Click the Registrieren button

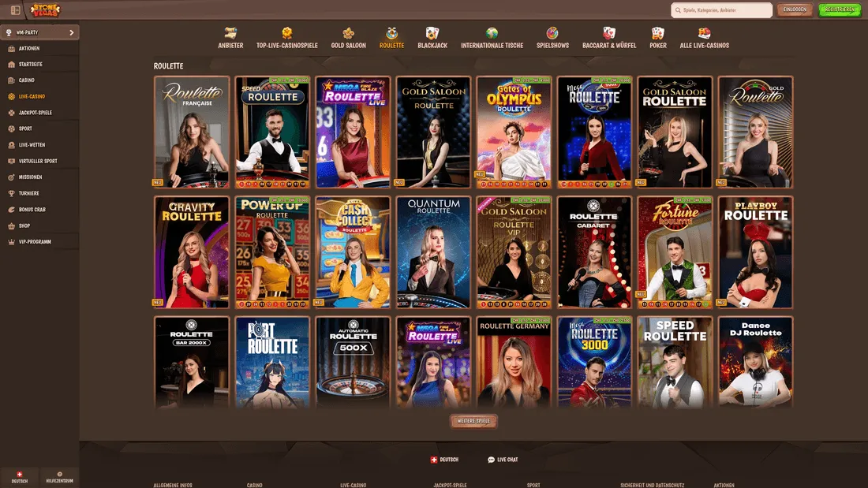tap(840, 10)
